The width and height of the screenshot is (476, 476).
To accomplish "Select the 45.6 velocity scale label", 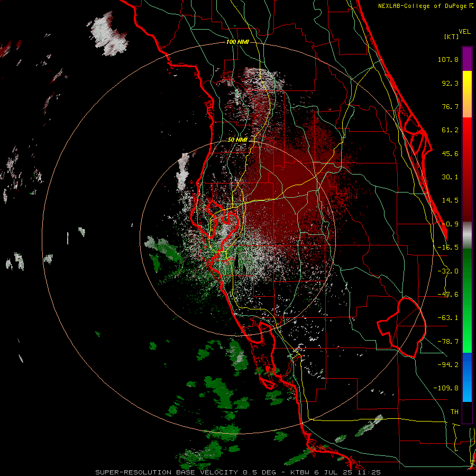I will pos(450,153).
